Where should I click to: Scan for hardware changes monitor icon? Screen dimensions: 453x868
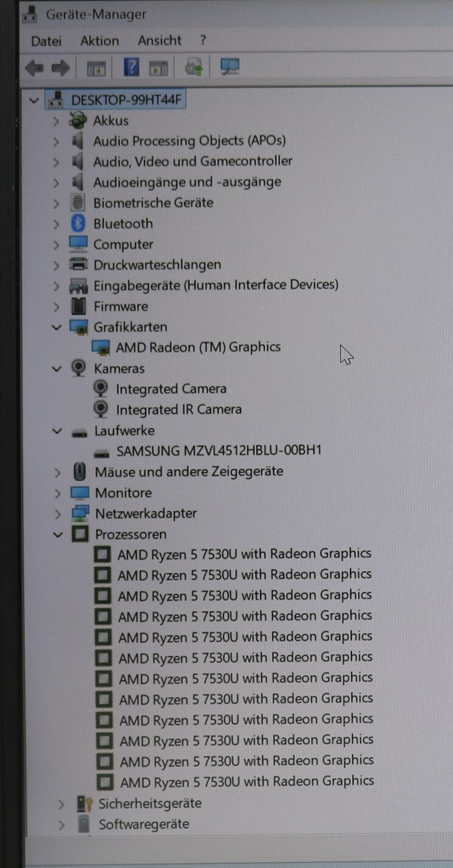coord(229,67)
